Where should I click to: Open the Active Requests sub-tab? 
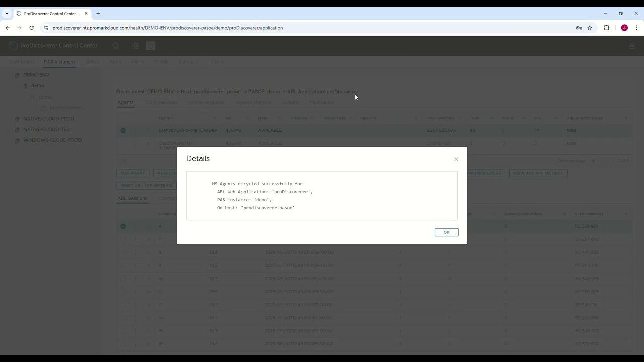click(x=206, y=102)
